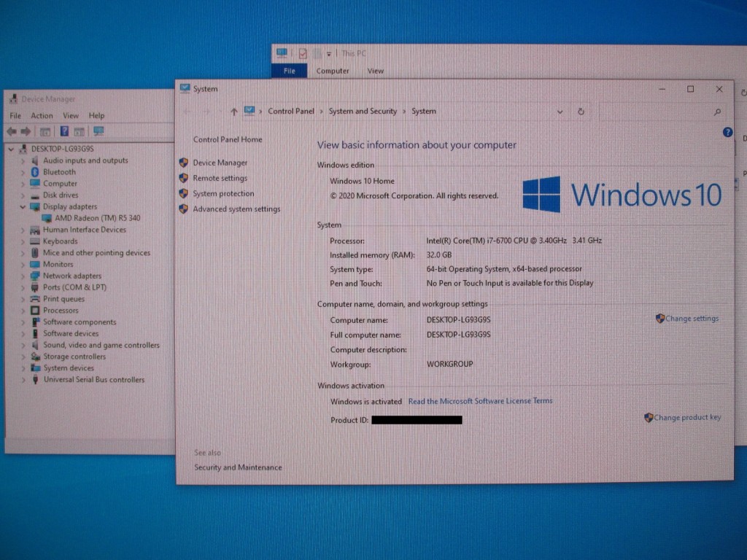Click the blue Help icon in Device Manager toolbar
Viewport: 747px width, 560px height.
64,131
